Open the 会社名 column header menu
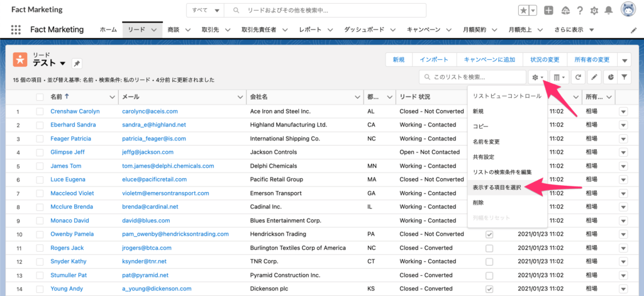The width and height of the screenshot is (644, 296). pyautogui.click(x=358, y=97)
